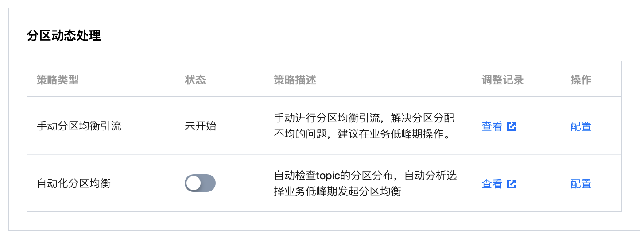
Task: Click the 未开始 status text
Action: tap(201, 126)
